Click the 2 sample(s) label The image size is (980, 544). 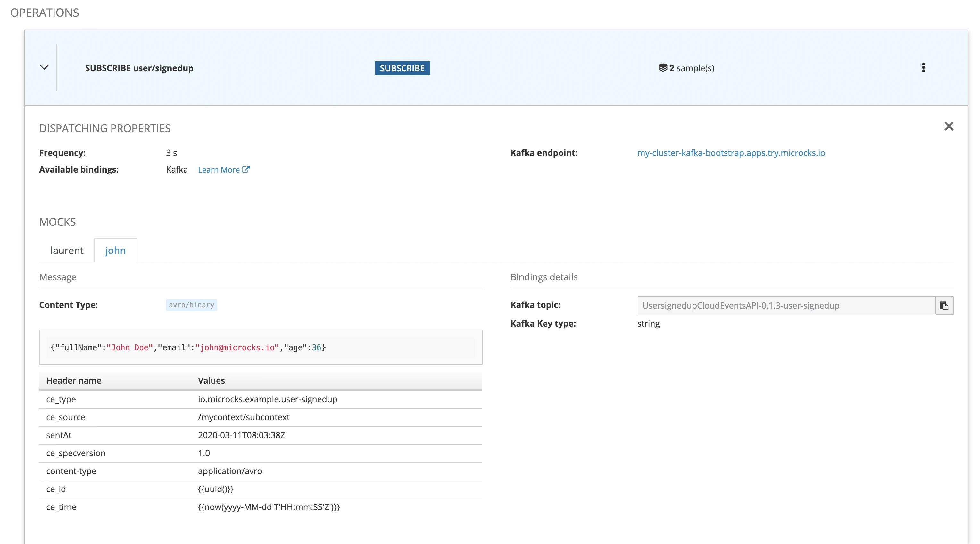(692, 68)
